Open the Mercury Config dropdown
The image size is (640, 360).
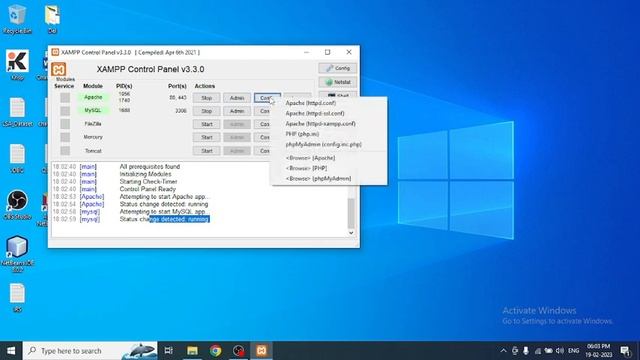click(262, 138)
